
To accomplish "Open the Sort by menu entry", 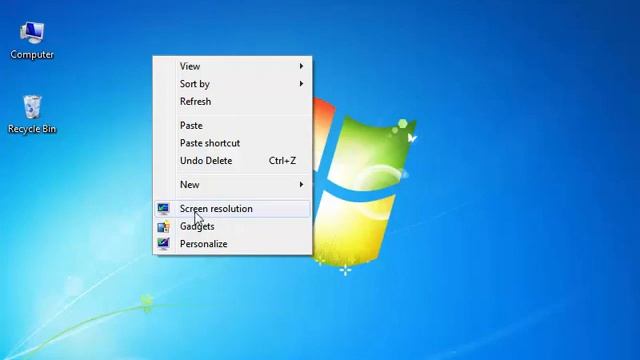I will [232, 84].
